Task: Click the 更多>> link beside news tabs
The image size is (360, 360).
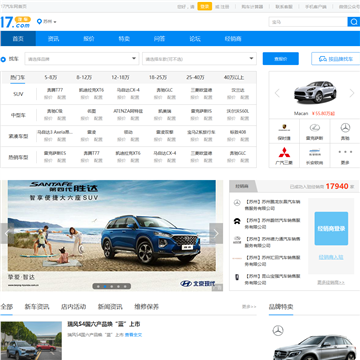Action: point(249,307)
